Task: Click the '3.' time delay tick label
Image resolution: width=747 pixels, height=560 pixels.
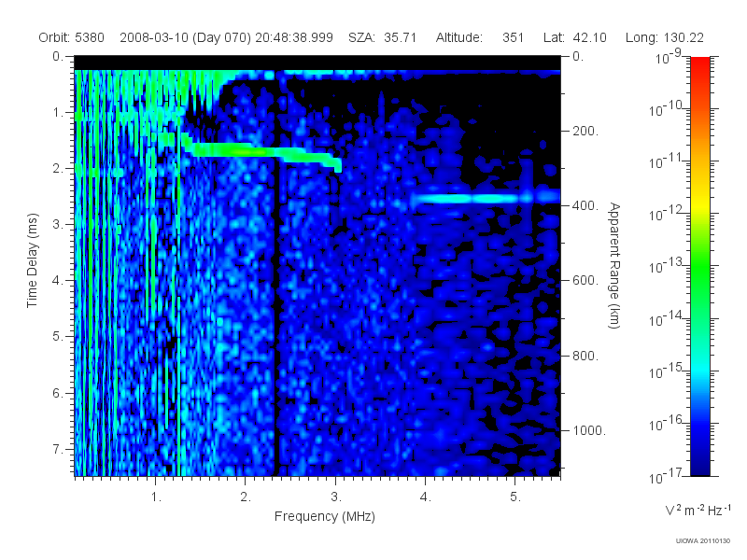Action: 58,224
